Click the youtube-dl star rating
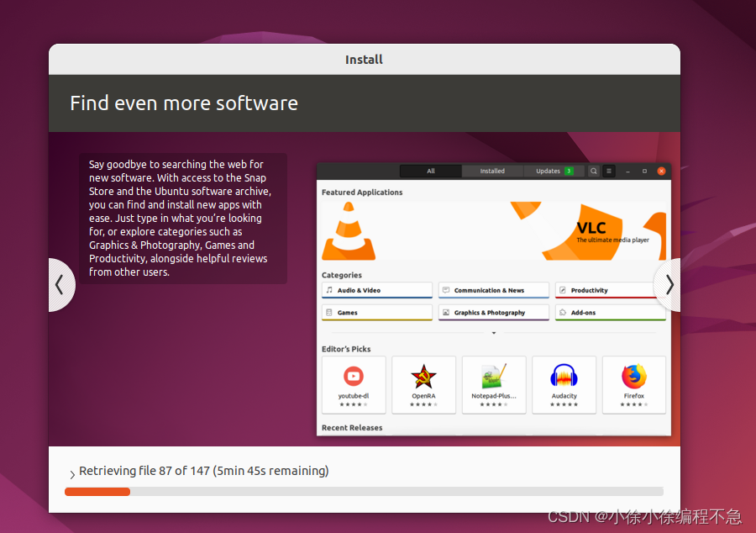756x533 pixels. [354, 404]
